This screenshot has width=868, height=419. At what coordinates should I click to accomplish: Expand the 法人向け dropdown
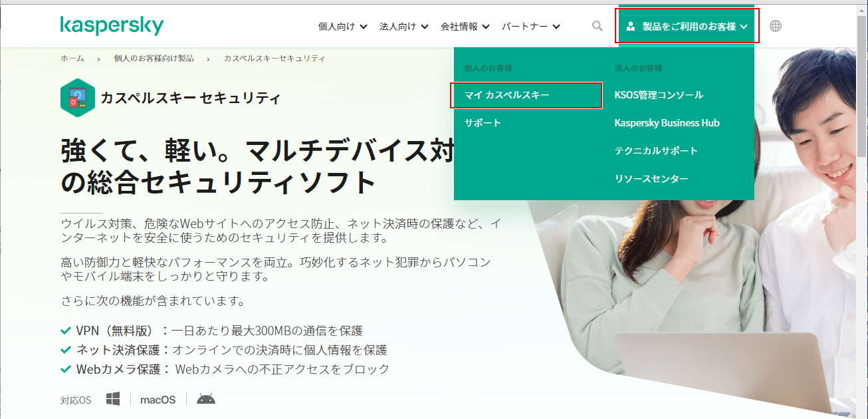tap(403, 27)
